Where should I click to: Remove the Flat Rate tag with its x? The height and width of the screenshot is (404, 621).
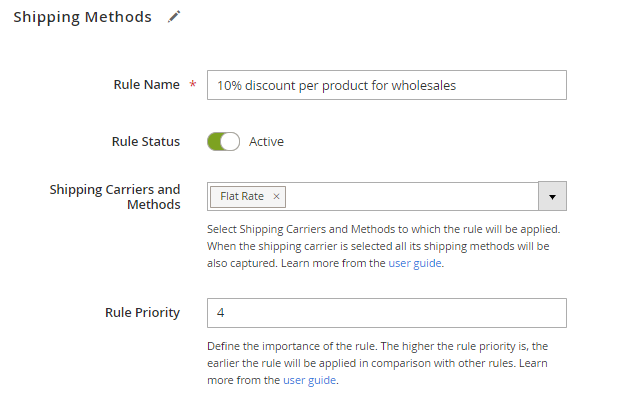coord(277,197)
